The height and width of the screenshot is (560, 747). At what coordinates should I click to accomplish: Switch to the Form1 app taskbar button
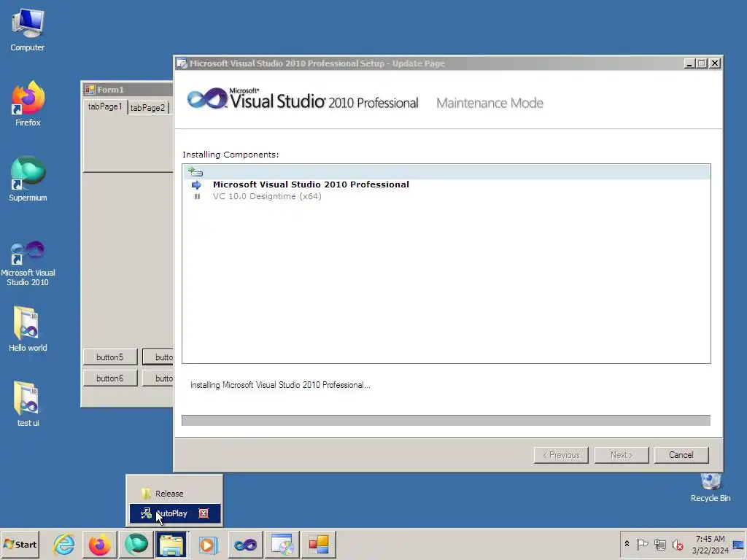tap(319, 544)
